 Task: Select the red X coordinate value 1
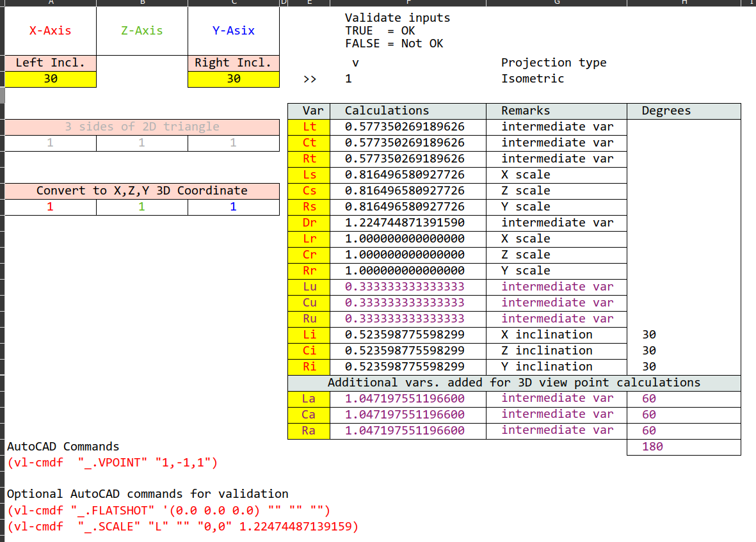pyautogui.click(x=51, y=207)
